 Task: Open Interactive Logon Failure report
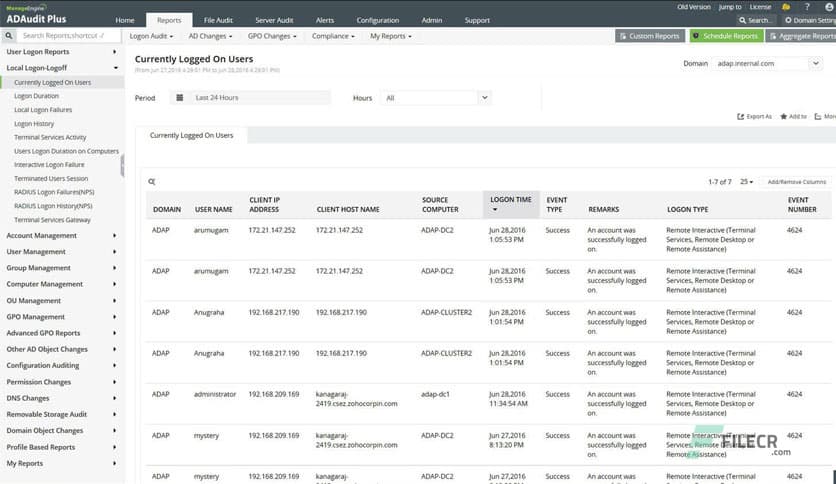coord(49,165)
